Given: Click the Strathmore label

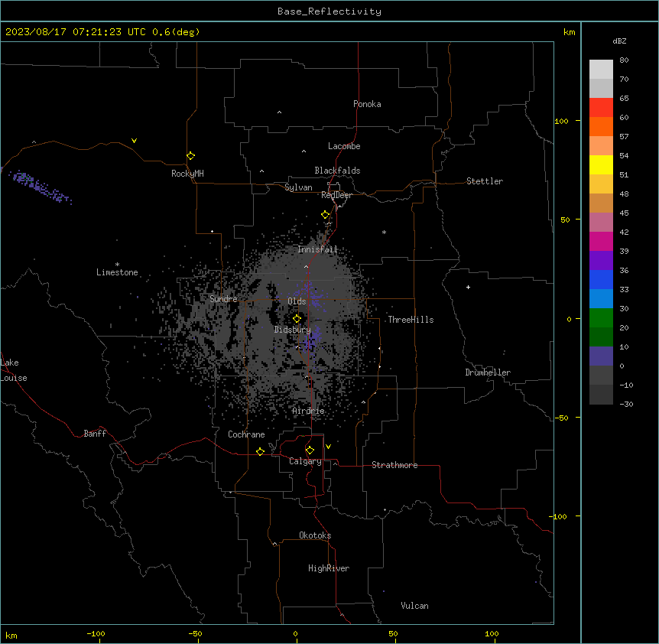Looking at the screenshot, I should tap(394, 465).
